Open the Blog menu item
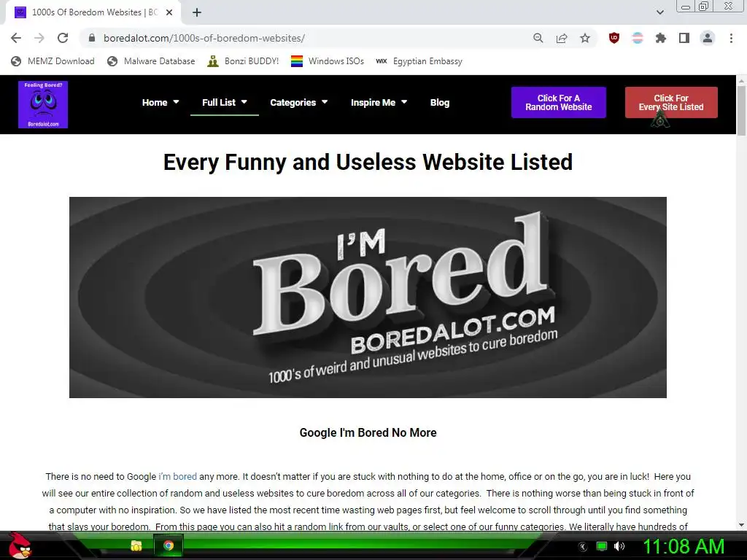Screen dimensions: 747x560 pyautogui.click(x=440, y=102)
